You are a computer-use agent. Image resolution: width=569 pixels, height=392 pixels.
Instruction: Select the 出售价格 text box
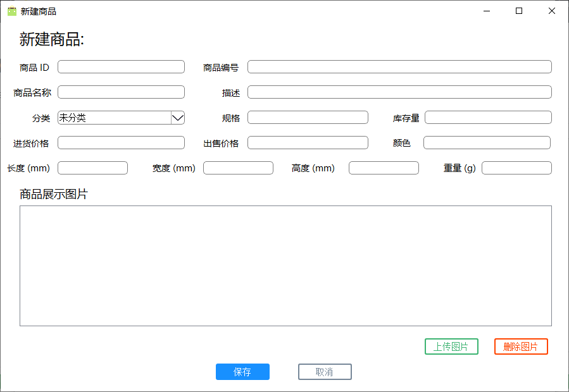(308, 143)
